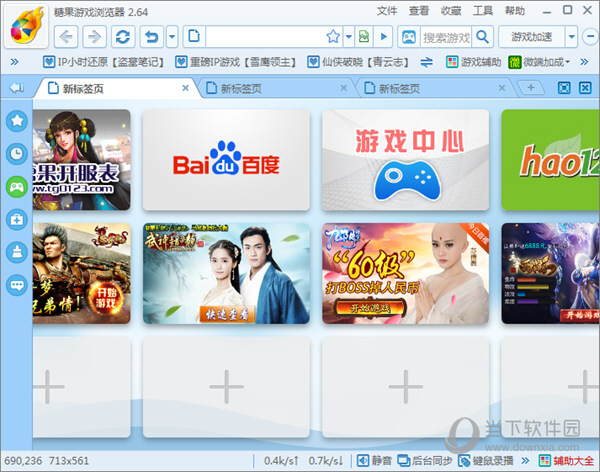600x472 pixels.
Task: Expand bookmarks bar left chevron
Action: [15, 62]
